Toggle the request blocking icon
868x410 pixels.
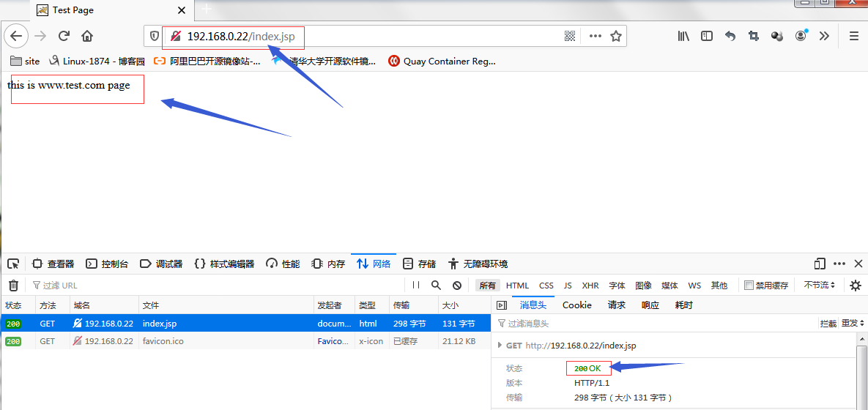point(457,286)
